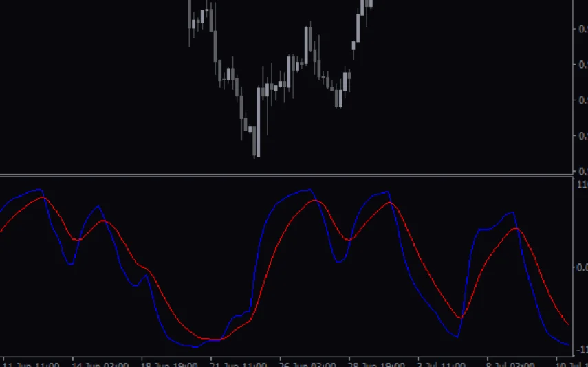Viewport: 588px width, 367px height.
Task: Choose the 3 Jul 11:00 time marker
Action: pyautogui.click(x=445, y=363)
